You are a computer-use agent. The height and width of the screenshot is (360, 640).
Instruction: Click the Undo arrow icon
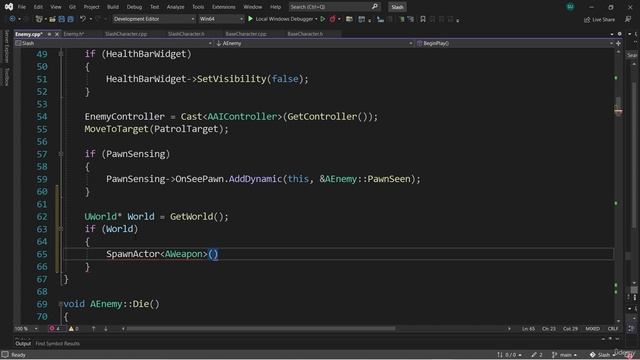[x=83, y=19]
